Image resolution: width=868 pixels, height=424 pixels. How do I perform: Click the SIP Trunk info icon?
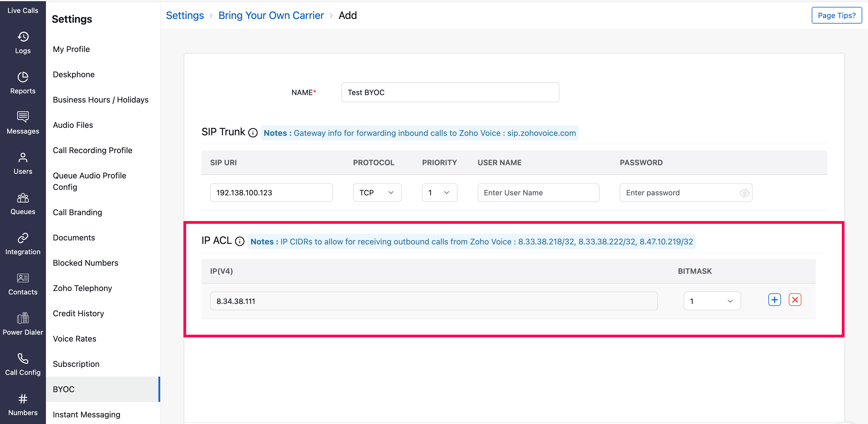253,133
